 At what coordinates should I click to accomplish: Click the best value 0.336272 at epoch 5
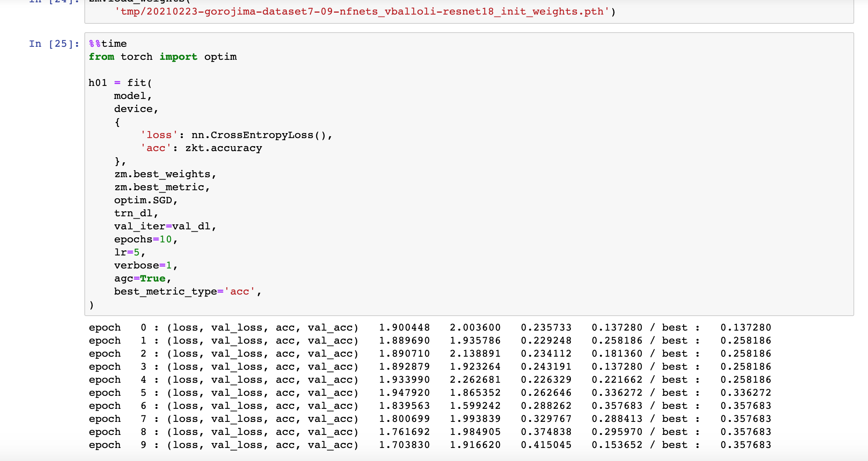click(x=746, y=393)
